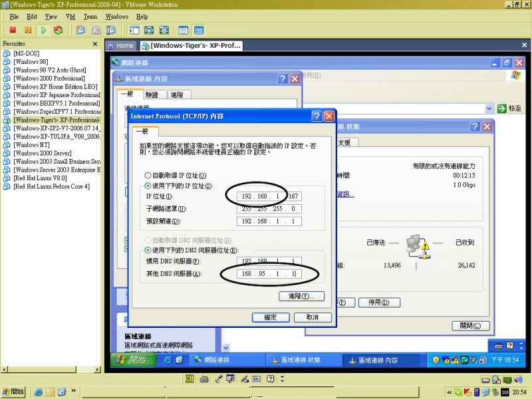Image resolution: width=532 pixels, height=399 pixels.
Task: Click the help question icon in TCP/IP dialog
Action: tap(317, 116)
